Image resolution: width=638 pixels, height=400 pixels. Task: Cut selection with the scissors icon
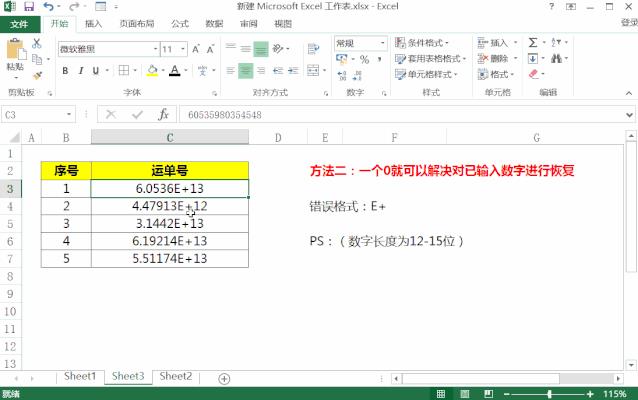tap(37, 43)
